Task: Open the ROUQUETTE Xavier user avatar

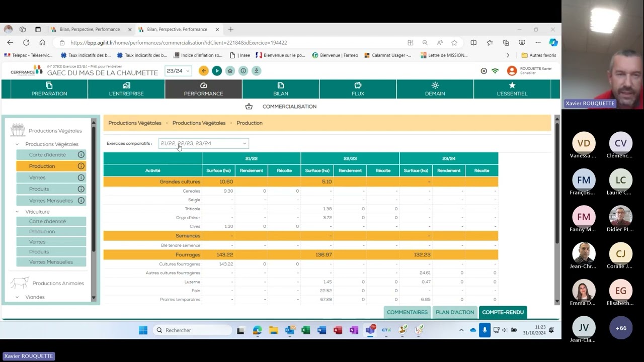Action: pyautogui.click(x=512, y=71)
